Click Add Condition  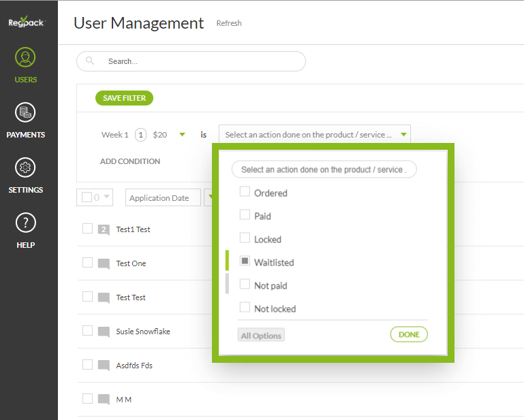[x=130, y=161]
